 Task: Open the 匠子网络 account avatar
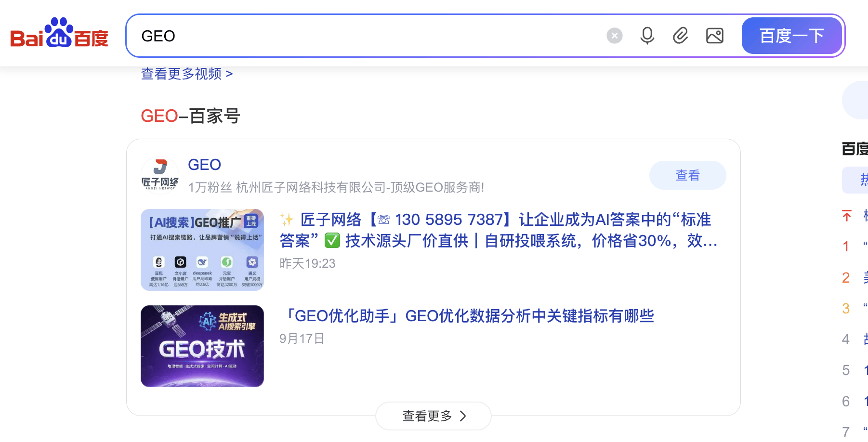click(159, 174)
